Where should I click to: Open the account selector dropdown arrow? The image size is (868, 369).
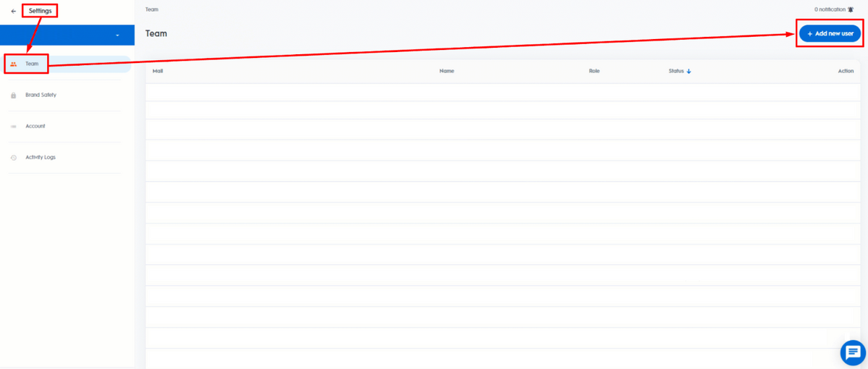(x=117, y=35)
